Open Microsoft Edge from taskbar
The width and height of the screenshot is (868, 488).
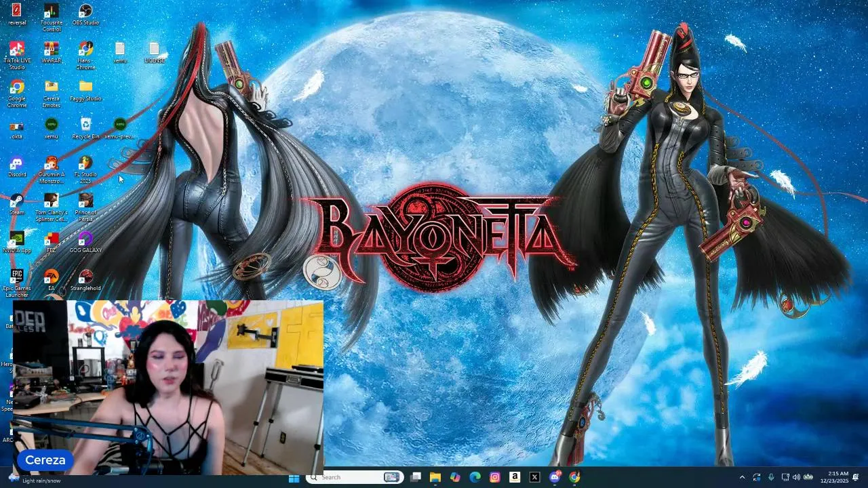475,478
